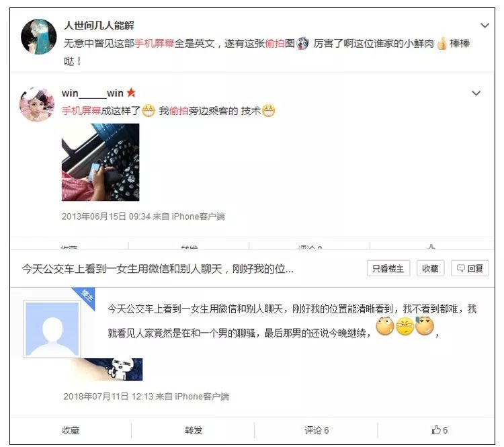The width and height of the screenshot is (504, 447).
Task: Click the thread title 今天公交车上看到一女生
Action: point(157,268)
